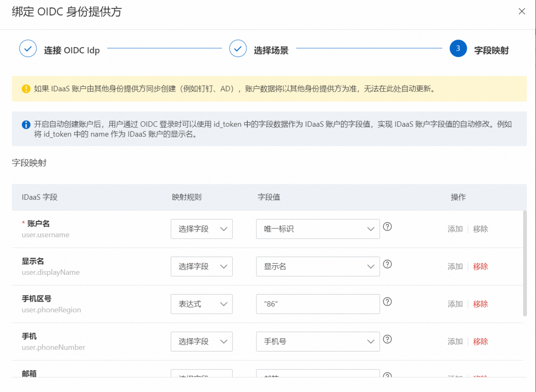Click 添加 in the 手机 row
Image resolution: width=536 pixels, height=392 pixels.
pos(455,341)
